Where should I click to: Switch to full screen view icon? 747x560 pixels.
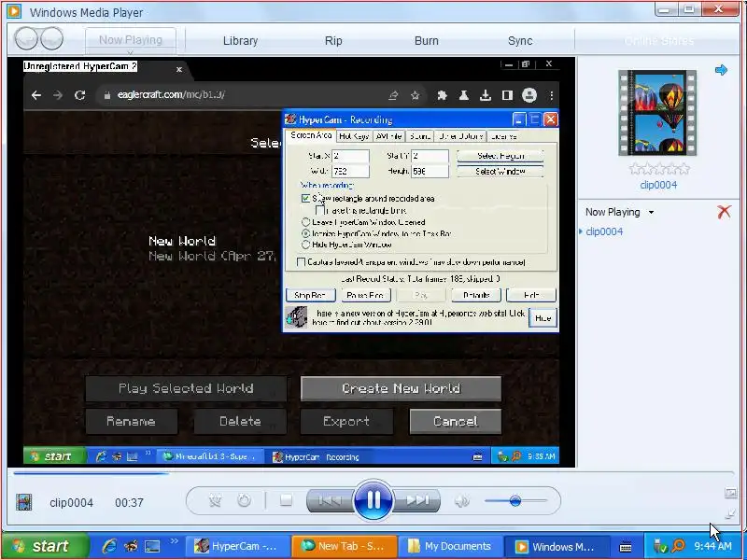730,493
